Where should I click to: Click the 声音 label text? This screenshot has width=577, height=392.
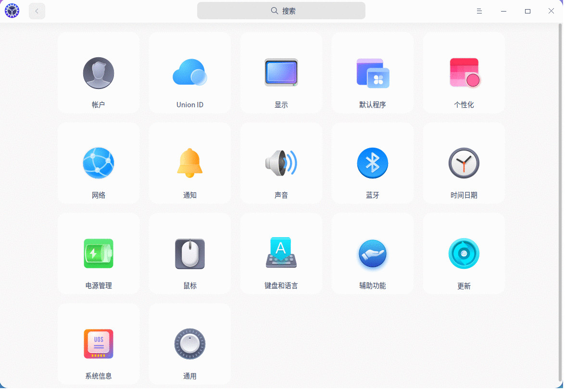[x=281, y=195]
